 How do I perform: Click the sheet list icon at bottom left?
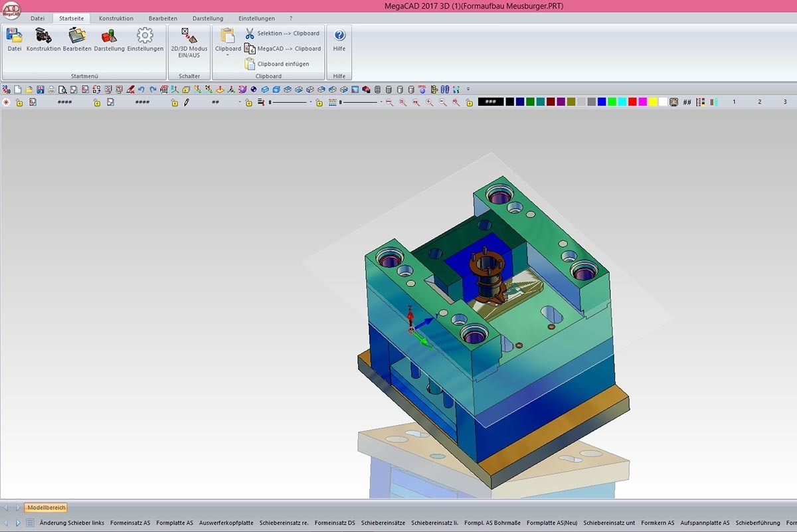30,523
